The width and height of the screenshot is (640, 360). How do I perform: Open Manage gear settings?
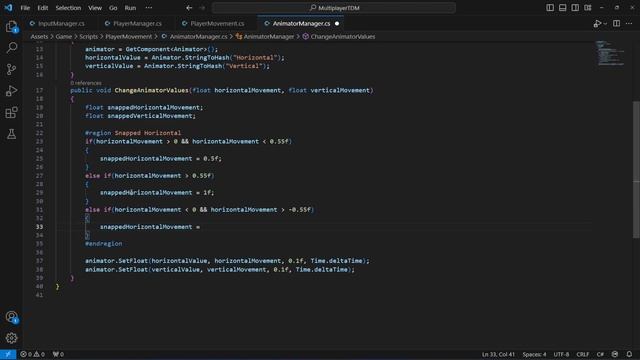[x=11, y=338]
